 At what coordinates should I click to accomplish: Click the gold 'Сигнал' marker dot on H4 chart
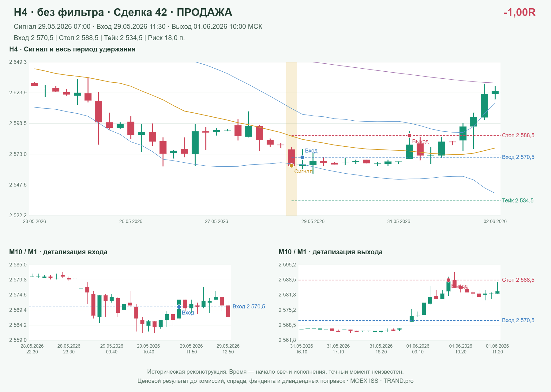tap(291, 166)
